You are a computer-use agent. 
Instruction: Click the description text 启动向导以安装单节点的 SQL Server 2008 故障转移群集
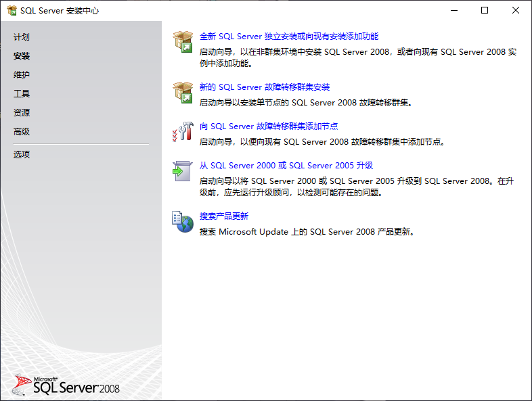[306, 103]
